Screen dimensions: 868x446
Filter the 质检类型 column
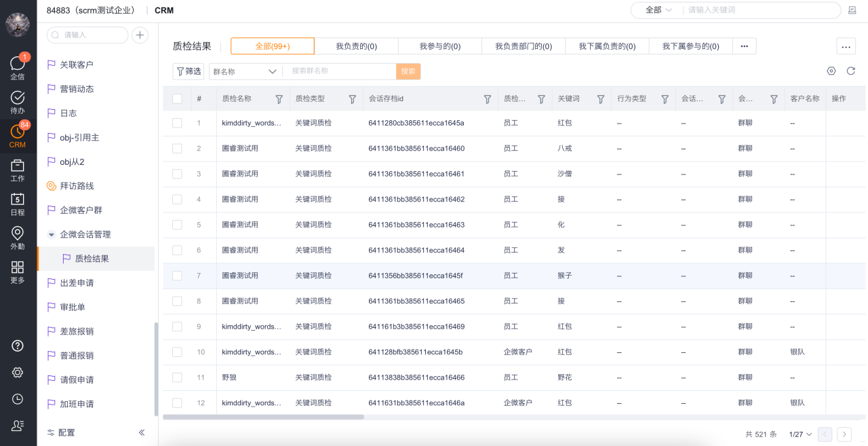pos(353,99)
